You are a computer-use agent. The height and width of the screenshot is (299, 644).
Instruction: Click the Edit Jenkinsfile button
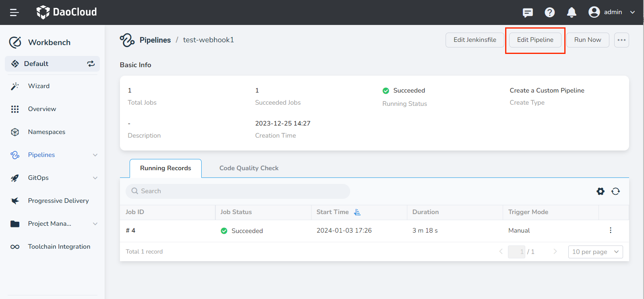pyautogui.click(x=475, y=40)
